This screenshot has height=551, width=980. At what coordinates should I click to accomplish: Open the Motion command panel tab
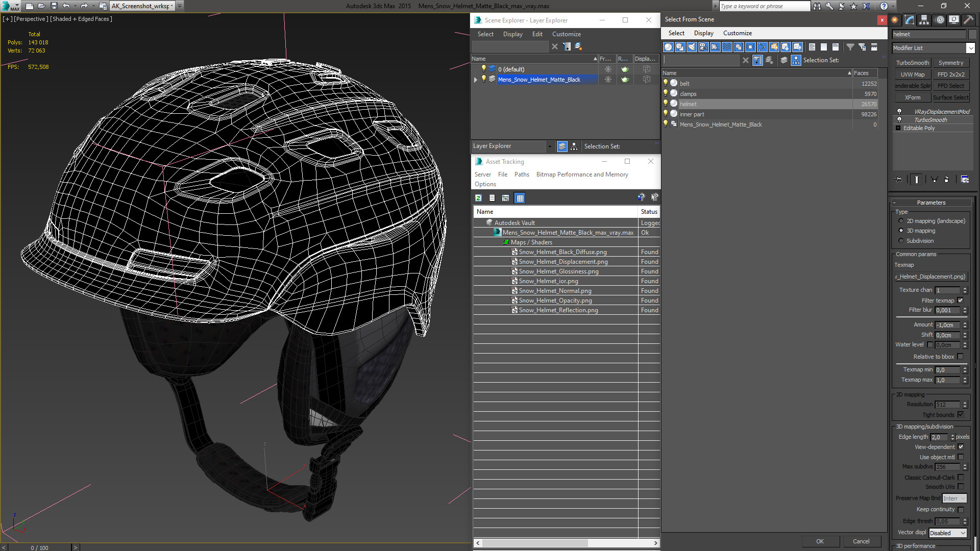(940, 20)
